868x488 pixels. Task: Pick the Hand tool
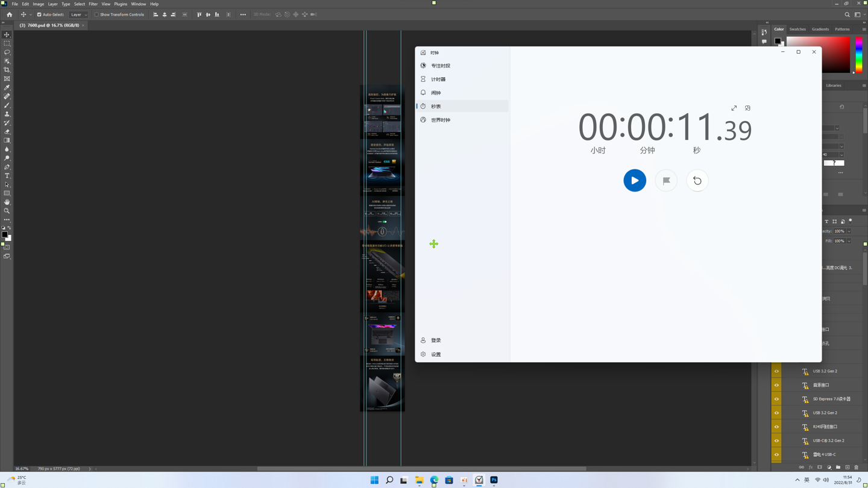[7, 202]
